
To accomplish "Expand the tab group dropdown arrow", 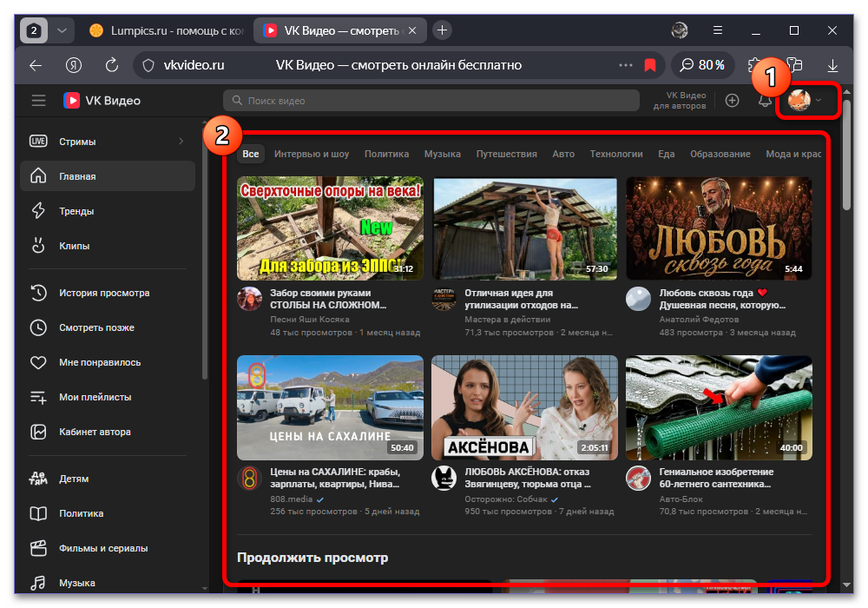I will click(x=62, y=30).
